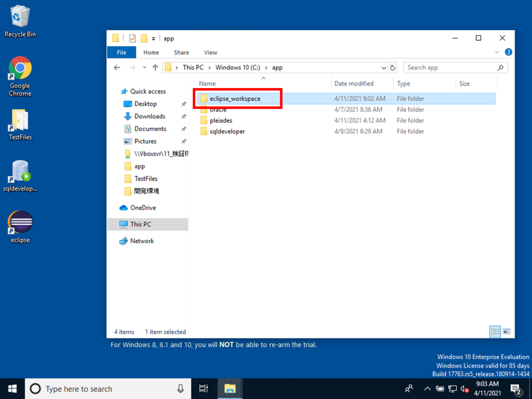532x399 pixels.
Task: Open the File ribbon tab
Action: tap(121, 52)
